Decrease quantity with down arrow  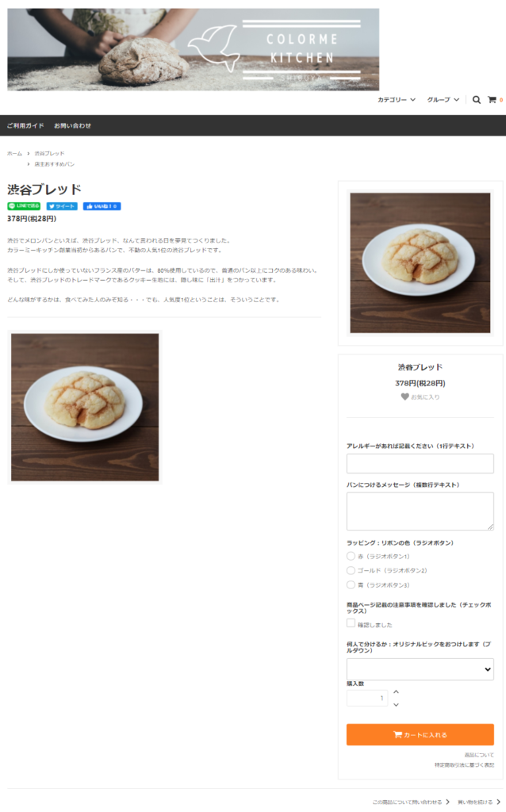pos(397,705)
